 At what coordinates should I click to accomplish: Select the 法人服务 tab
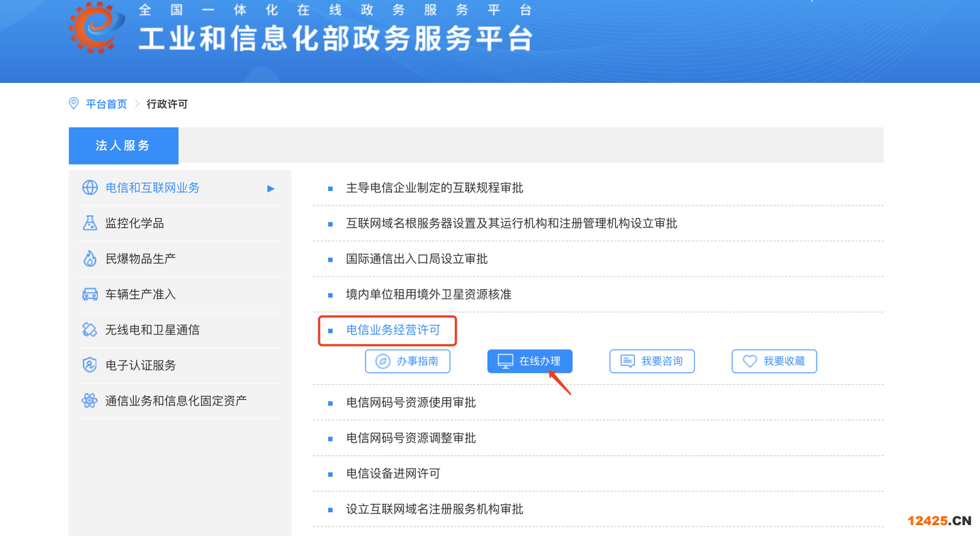123,146
